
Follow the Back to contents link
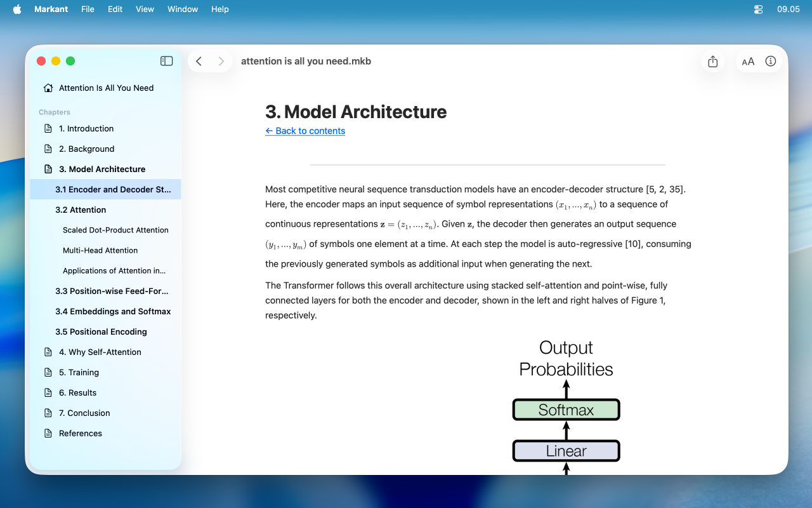tap(305, 131)
